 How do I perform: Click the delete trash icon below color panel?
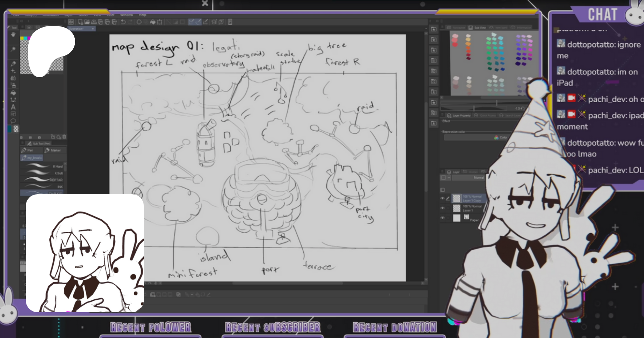click(64, 137)
